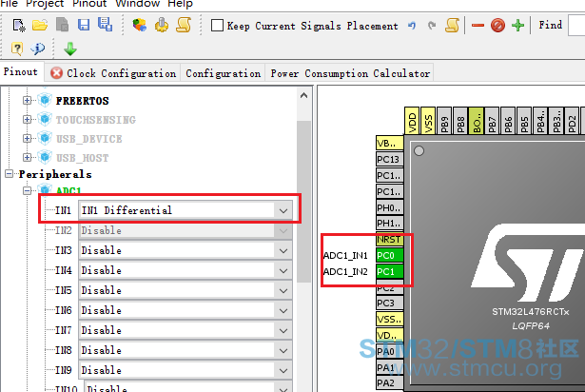585x392 pixels.
Task: Click the PA0 pin on the chip
Action: (389, 351)
